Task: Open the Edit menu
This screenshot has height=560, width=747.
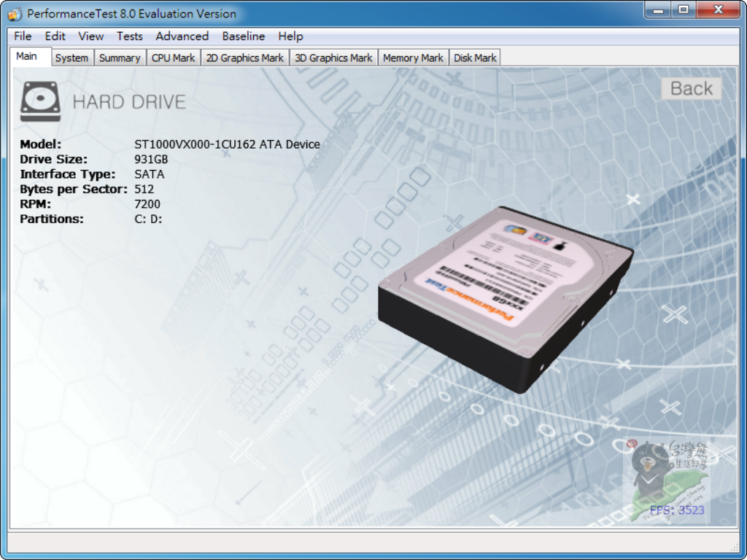Action: pos(55,36)
